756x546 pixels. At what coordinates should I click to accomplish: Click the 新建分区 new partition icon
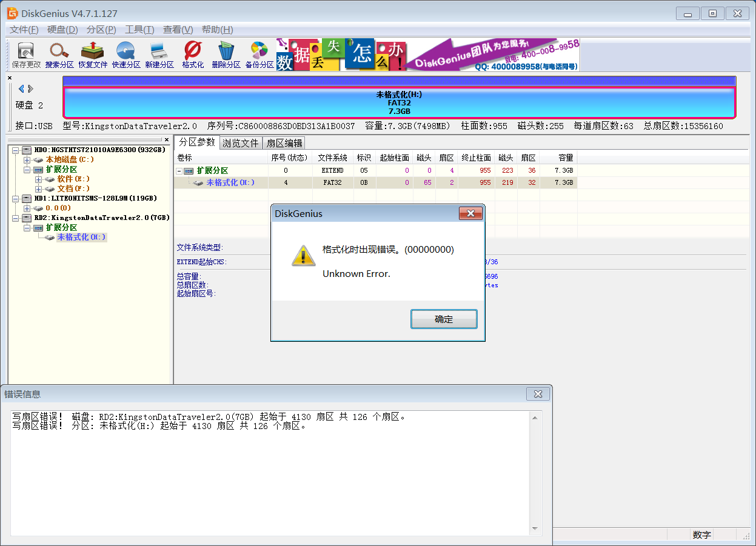pos(159,55)
